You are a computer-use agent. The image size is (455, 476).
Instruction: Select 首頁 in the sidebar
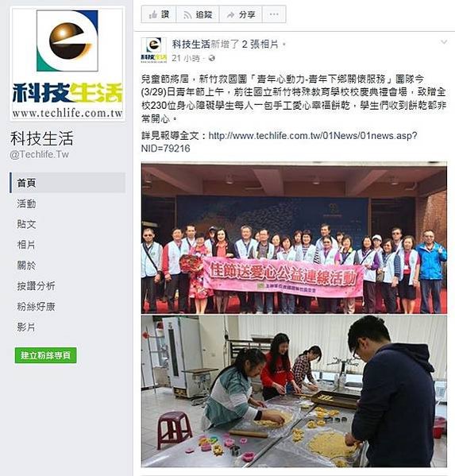click(67, 183)
